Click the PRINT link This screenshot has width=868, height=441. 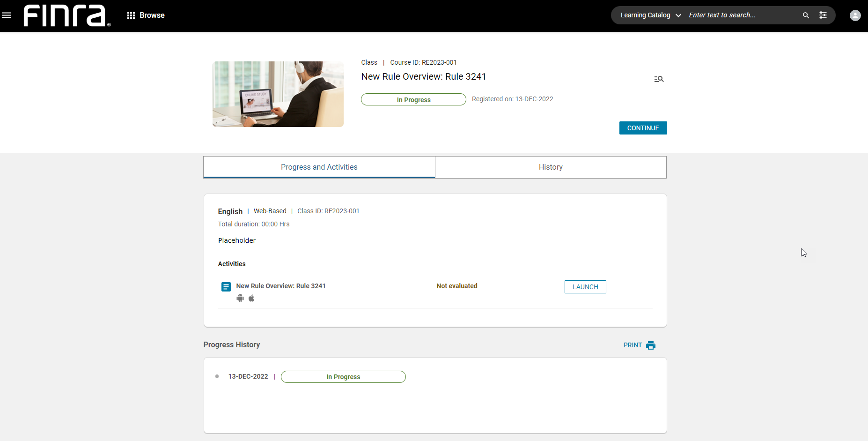[x=633, y=345]
